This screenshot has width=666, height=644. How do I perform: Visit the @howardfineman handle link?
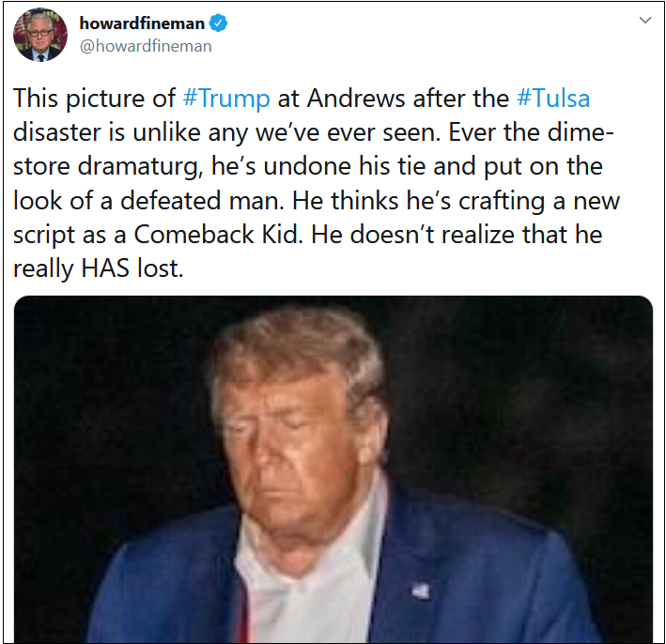click(146, 46)
